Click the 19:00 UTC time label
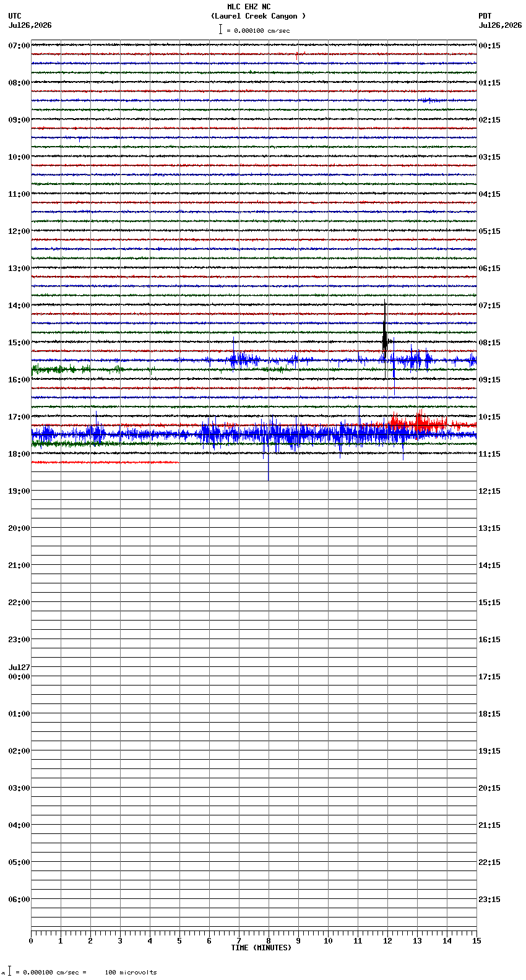Screen dimensions: 526x980 [19, 491]
